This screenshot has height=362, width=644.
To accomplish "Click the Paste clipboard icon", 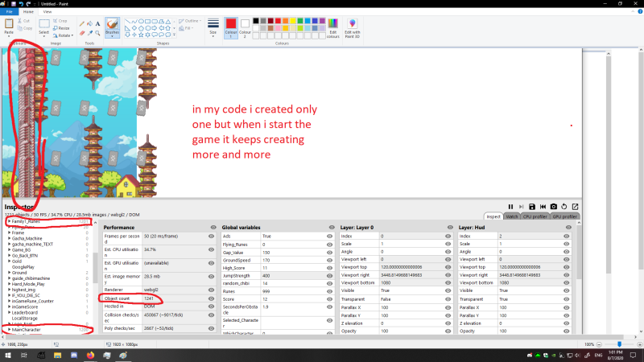I will point(9,24).
